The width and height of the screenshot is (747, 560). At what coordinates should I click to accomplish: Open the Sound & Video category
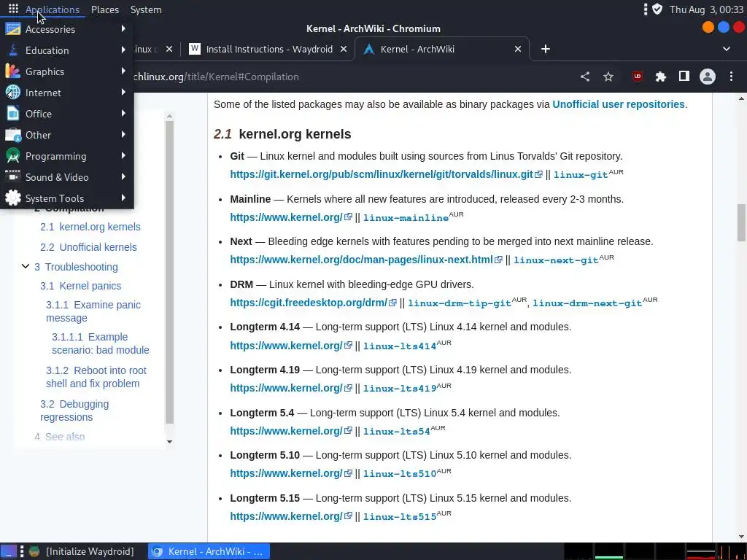point(66,177)
